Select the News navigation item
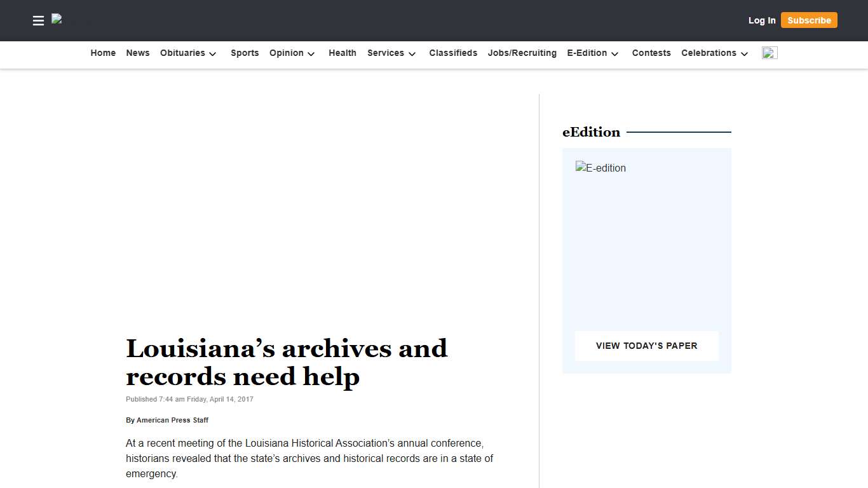Viewport: 868px width, 488px height. click(x=137, y=53)
